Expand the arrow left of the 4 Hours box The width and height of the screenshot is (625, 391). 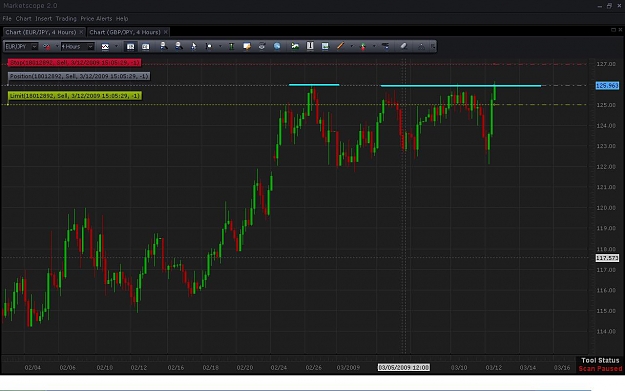point(57,47)
